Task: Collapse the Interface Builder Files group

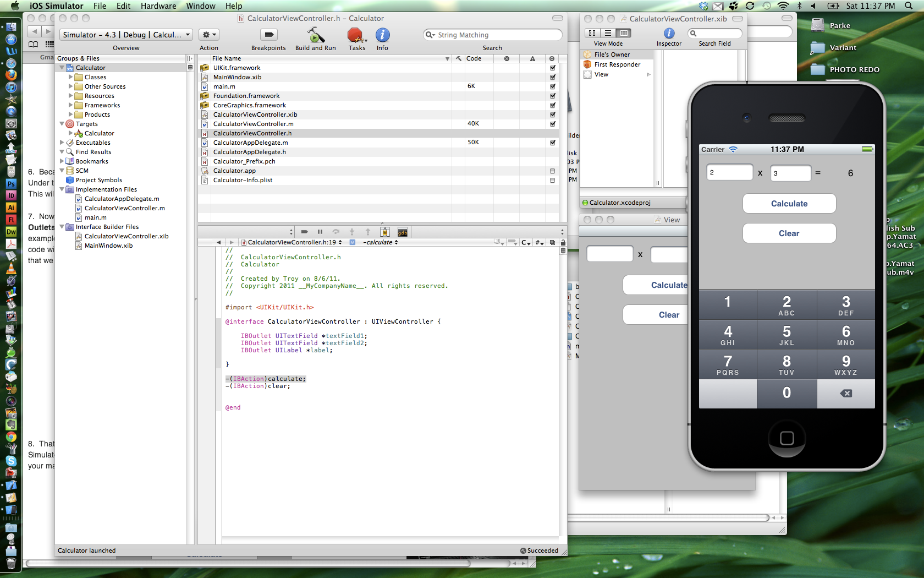Action: coord(62,227)
